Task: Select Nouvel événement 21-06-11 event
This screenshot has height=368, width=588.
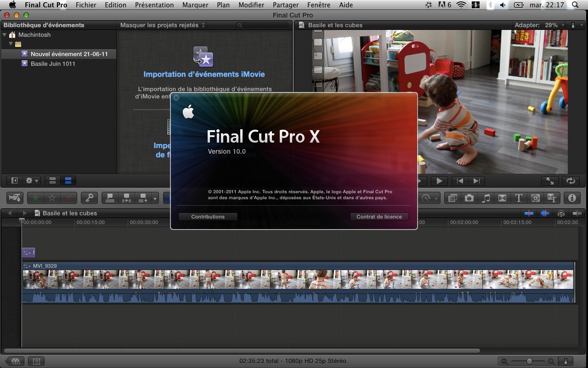Action: 58,54
